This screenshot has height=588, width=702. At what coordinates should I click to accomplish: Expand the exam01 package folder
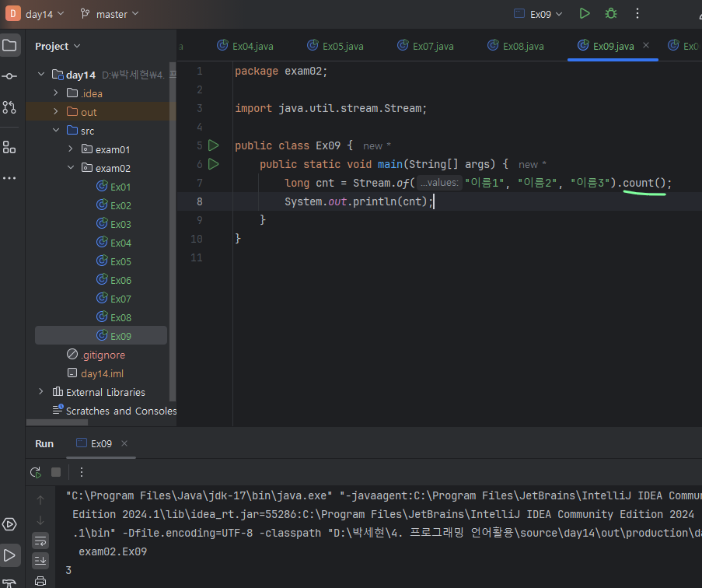[x=69, y=149]
